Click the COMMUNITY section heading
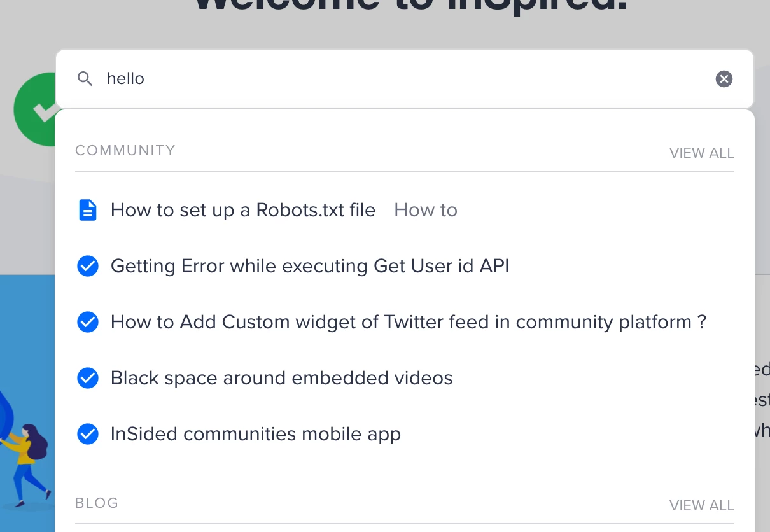The height and width of the screenshot is (532, 770). [x=125, y=151]
